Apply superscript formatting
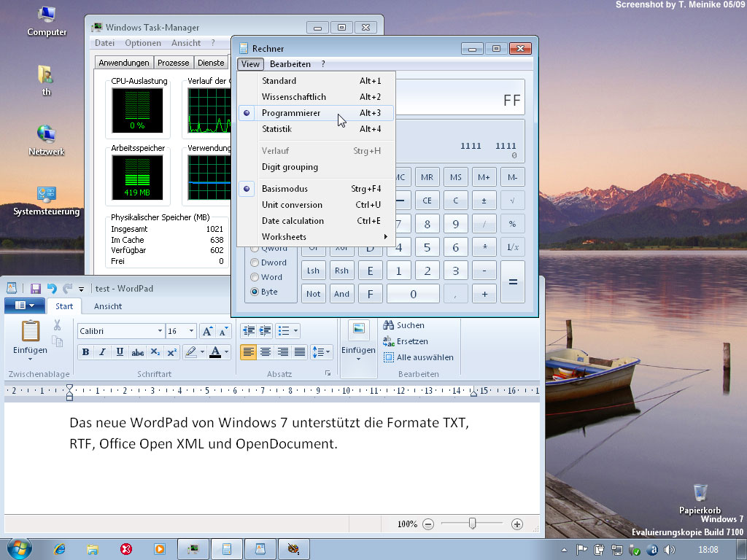The height and width of the screenshot is (560, 747). 172,352
